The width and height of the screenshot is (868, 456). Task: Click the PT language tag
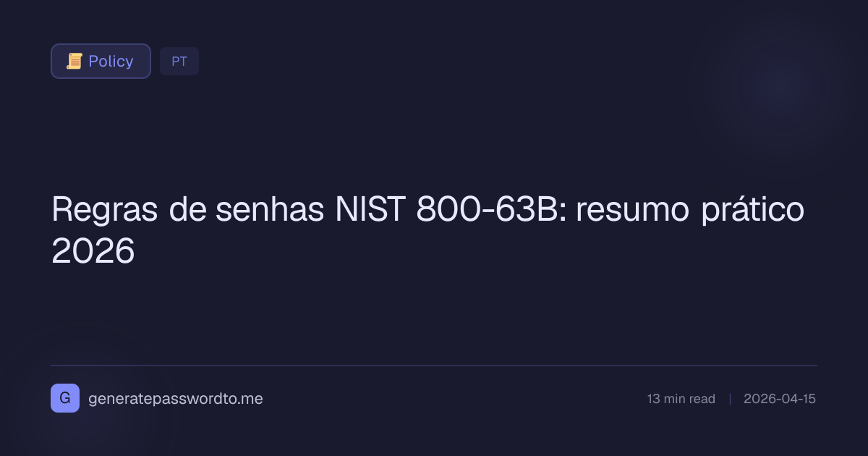(179, 62)
